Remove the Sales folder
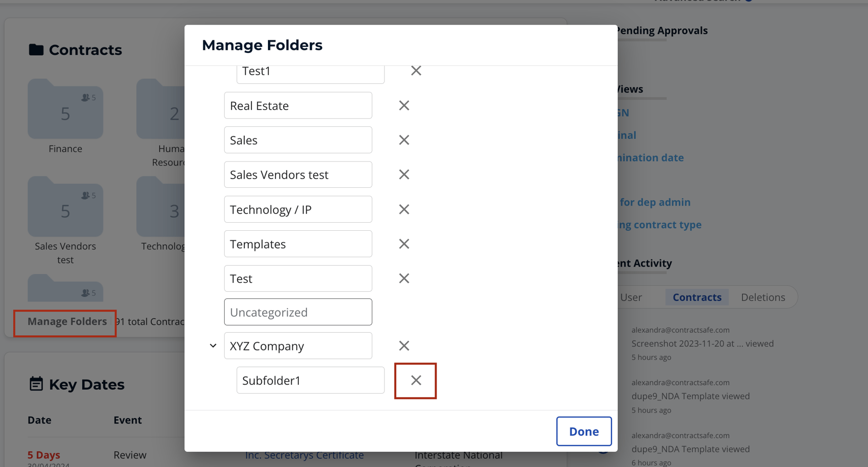This screenshot has width=868, height=467. (404, 140)
